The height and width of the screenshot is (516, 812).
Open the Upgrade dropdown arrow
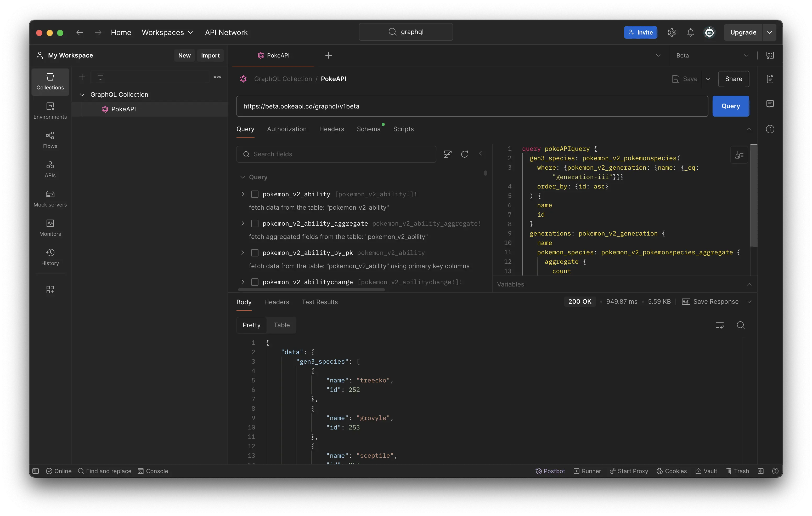pyautogui.click(x=770, y=32)
